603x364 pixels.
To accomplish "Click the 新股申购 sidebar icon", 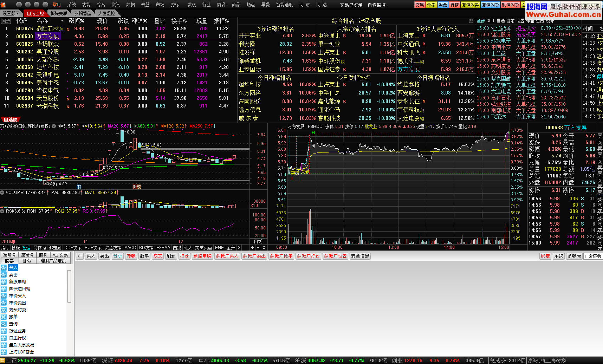I will [4, 282].
